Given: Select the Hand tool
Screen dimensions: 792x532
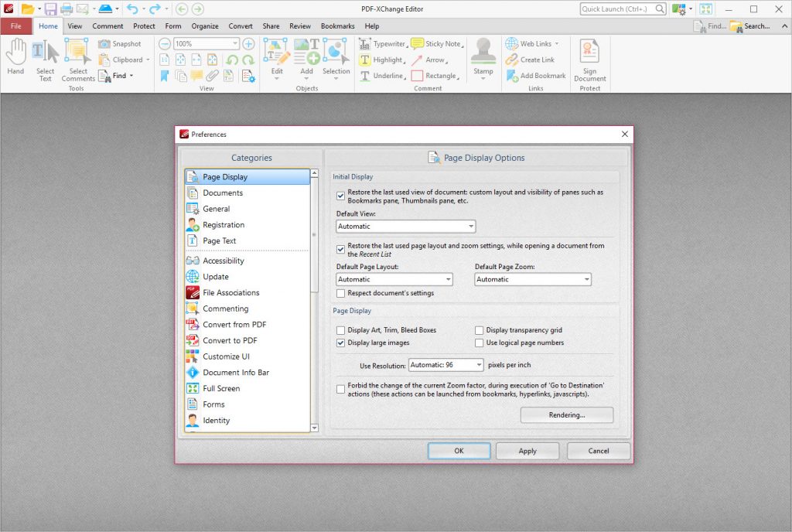Looking at the screenshot, I should [15, 57].
